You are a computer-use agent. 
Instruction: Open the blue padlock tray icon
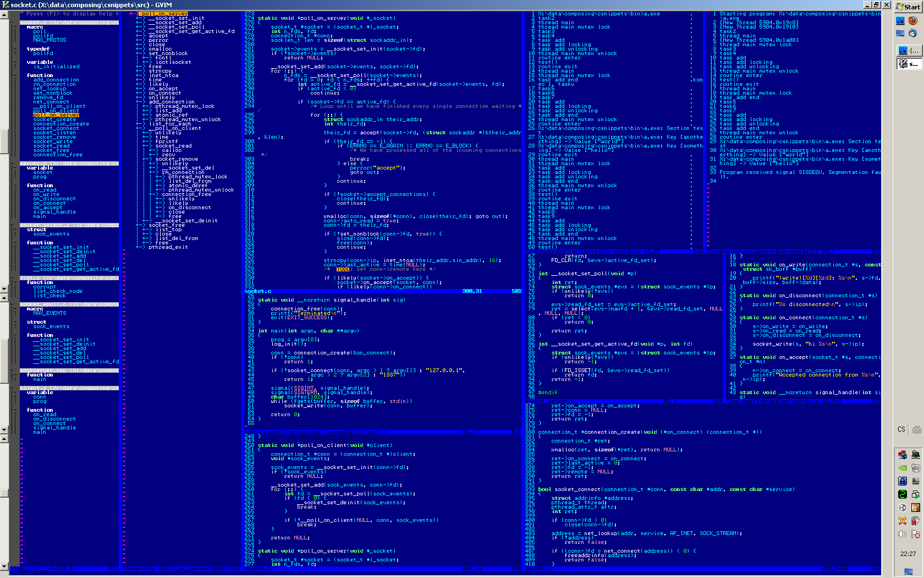click(903, 481)
